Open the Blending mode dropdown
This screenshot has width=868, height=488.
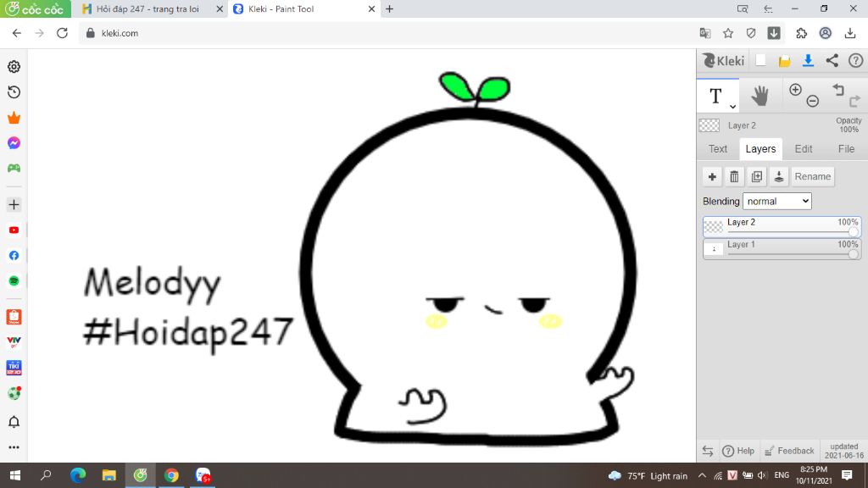tap(777, 202)
